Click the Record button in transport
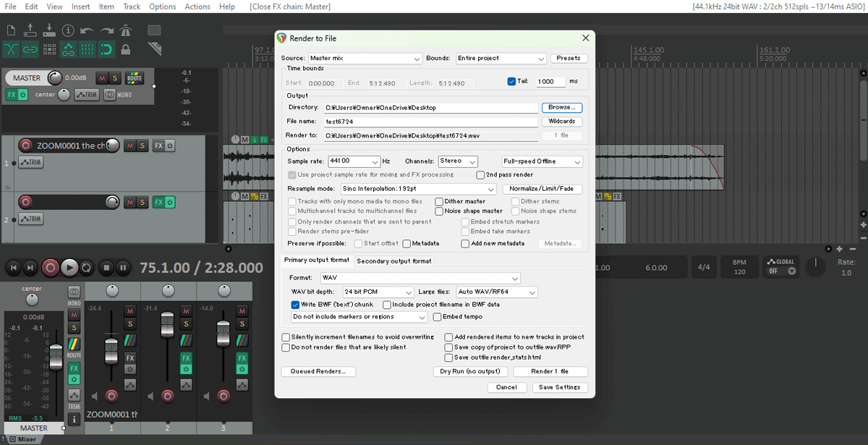Screen dimensions: 868x445 (50, 268)
